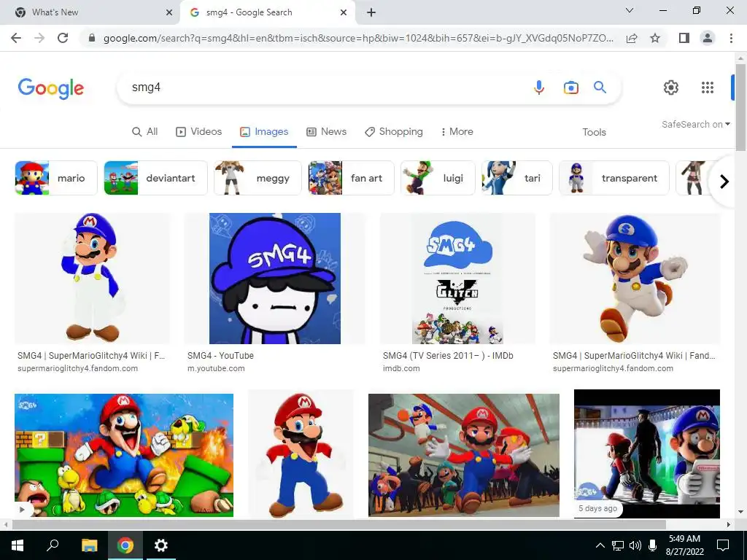The image size is (747, 560).
Task: Go back to the previous page
Action: click(x=16, y=38)
